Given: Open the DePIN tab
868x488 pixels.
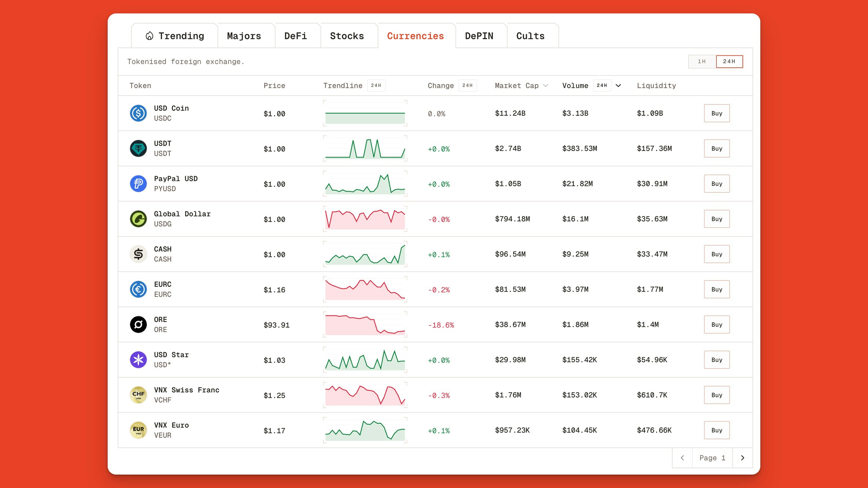Looking at the screenshot, I should click(x=479, y=36).
